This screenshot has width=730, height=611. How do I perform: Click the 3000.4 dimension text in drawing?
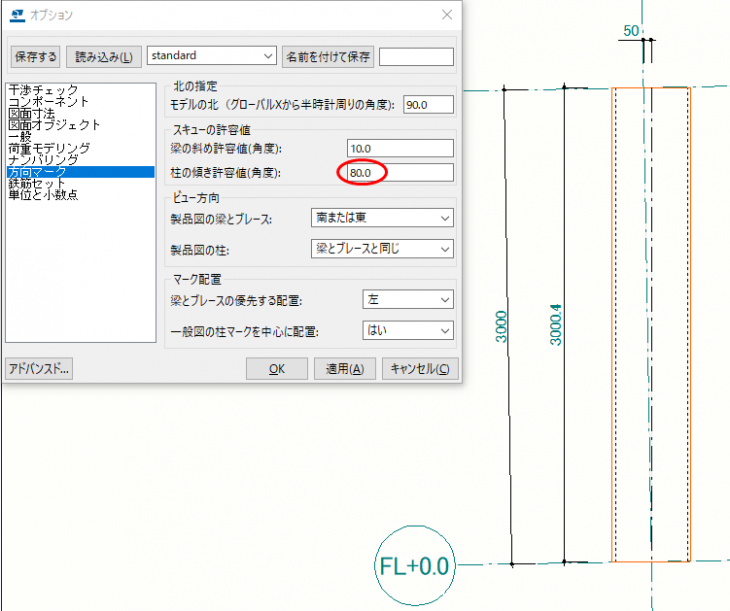pos(556,325)
